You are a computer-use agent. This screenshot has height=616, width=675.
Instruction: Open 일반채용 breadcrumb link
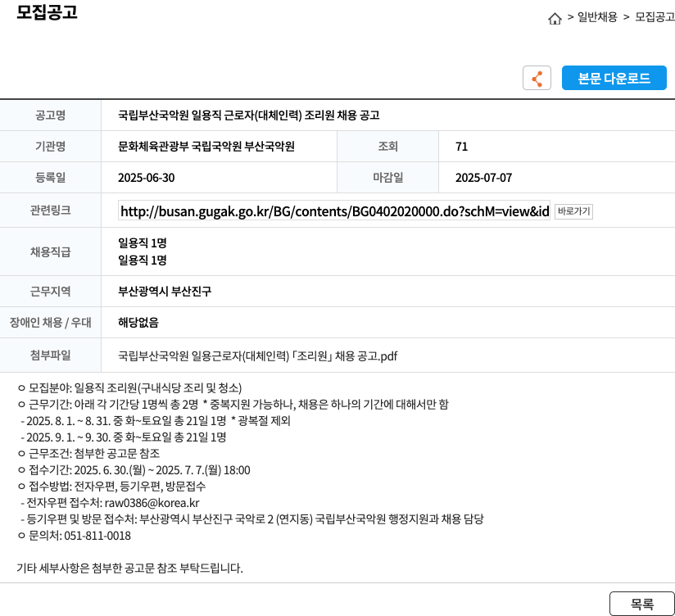coord(597,17)
